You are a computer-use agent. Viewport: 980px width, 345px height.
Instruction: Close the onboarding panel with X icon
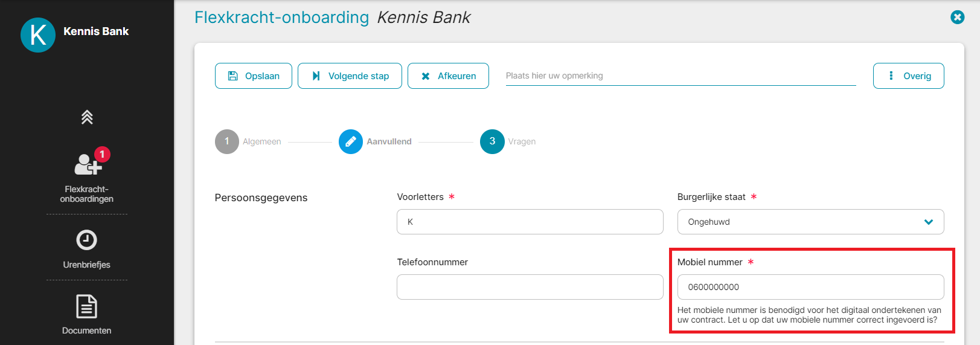[957, 17]
